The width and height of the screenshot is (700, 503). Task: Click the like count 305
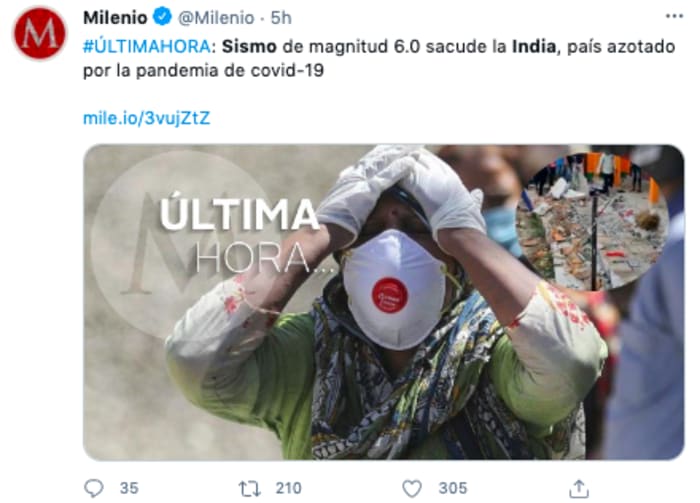click(x=453, y=488)
